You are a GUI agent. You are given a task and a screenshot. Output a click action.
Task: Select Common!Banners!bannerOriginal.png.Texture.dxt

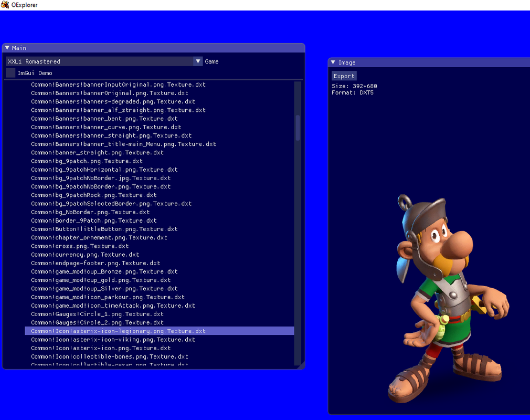(x=159, y=93)
